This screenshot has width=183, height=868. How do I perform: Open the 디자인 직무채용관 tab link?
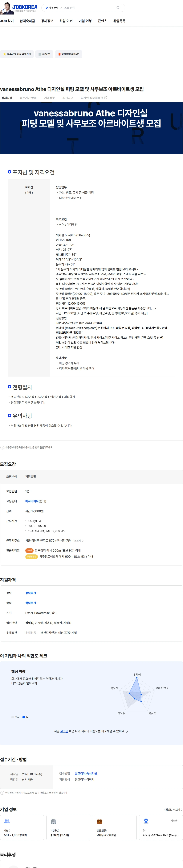tap(94, 98)
